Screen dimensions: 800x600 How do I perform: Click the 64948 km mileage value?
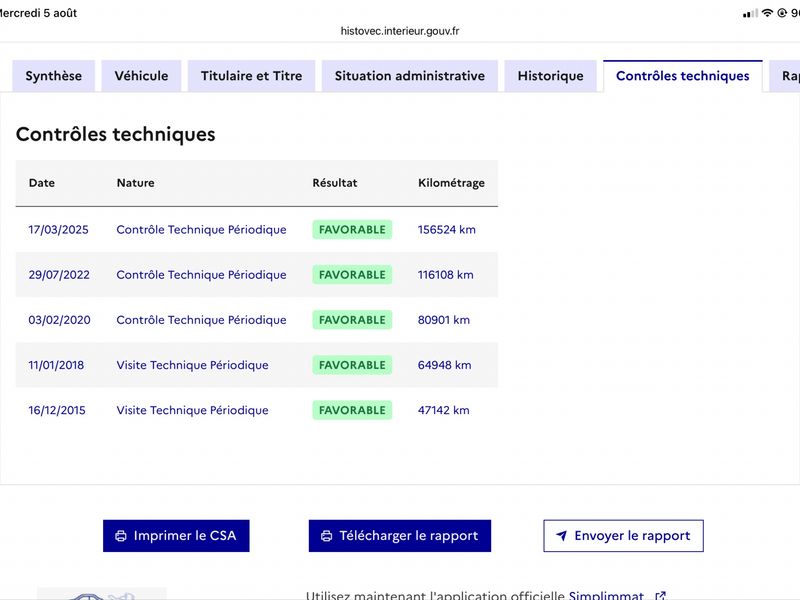[445, 365]
